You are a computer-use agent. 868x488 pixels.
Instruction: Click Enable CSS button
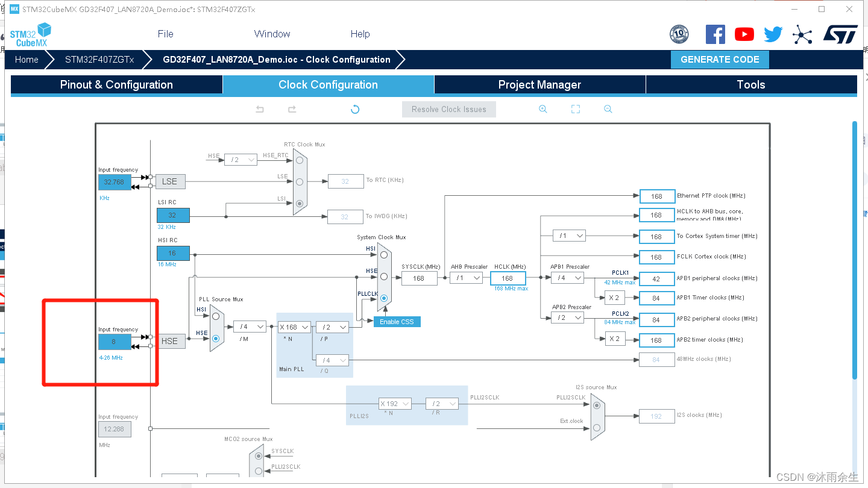click(x=397, y=322)
